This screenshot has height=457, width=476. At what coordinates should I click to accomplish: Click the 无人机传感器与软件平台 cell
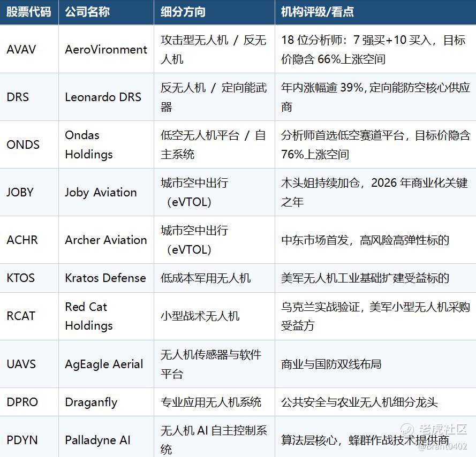pos(214,364)
